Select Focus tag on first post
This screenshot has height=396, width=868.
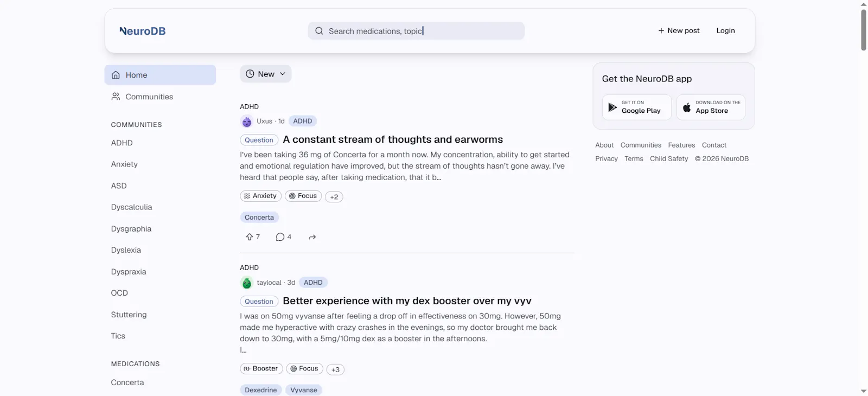[303, 196]
